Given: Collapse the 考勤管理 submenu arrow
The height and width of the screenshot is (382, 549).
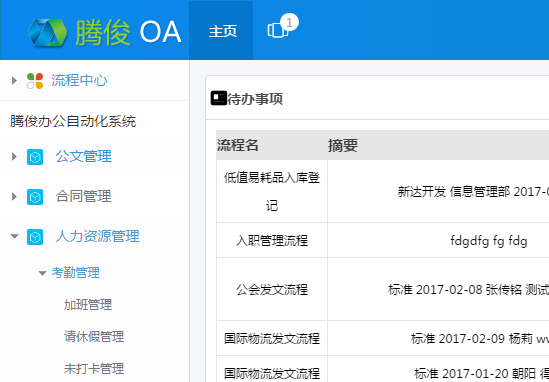Looking at the screenshot, I should (42, 273).
